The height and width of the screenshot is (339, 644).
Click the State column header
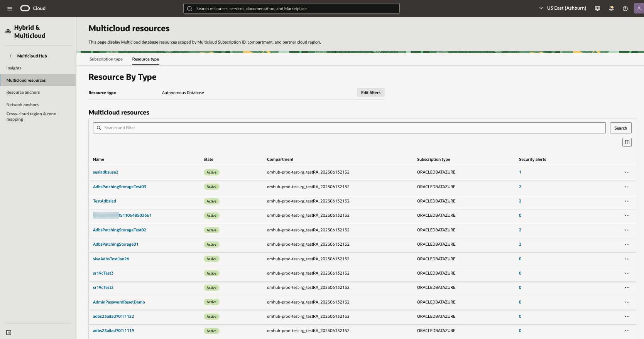[208, 159]
